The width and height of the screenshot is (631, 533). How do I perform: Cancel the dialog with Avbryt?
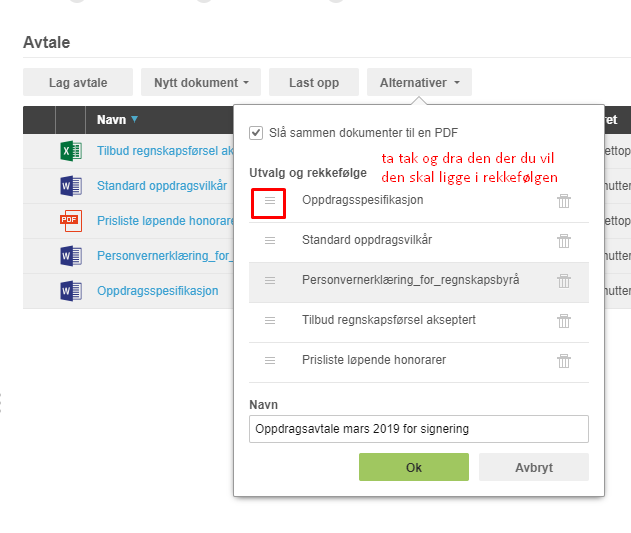click(533, 467)
